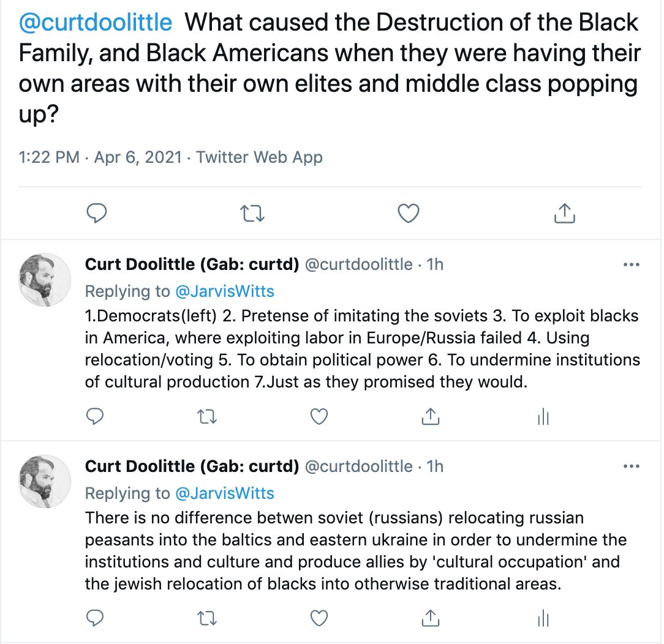Open more options on second reply
This screenshot has width=664, height=644.
click(x=630, y=466)
